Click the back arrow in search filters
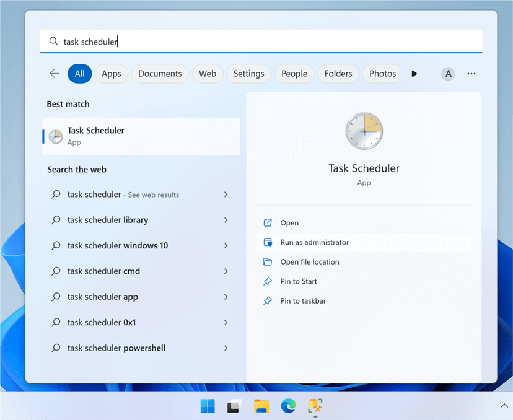Viewport: 513px width, 420px height. click(x=55, y=74)
